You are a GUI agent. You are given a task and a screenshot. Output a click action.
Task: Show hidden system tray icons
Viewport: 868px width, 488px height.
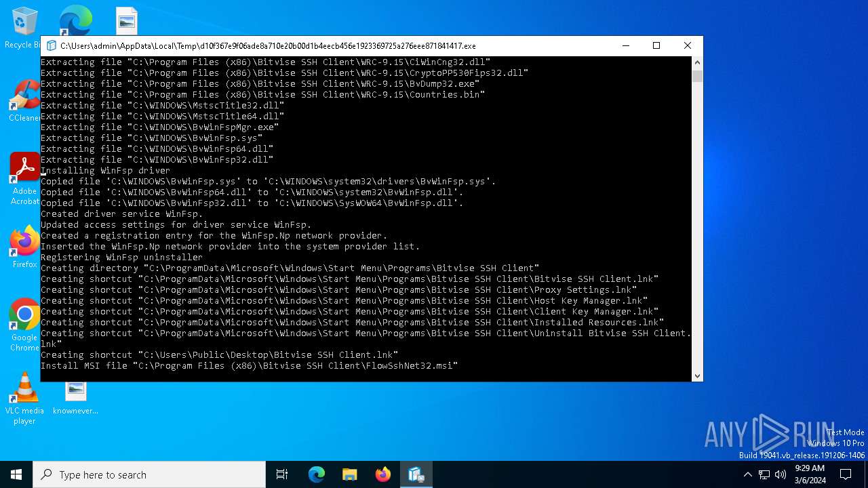pyautogui.click(x=748, y=474)
